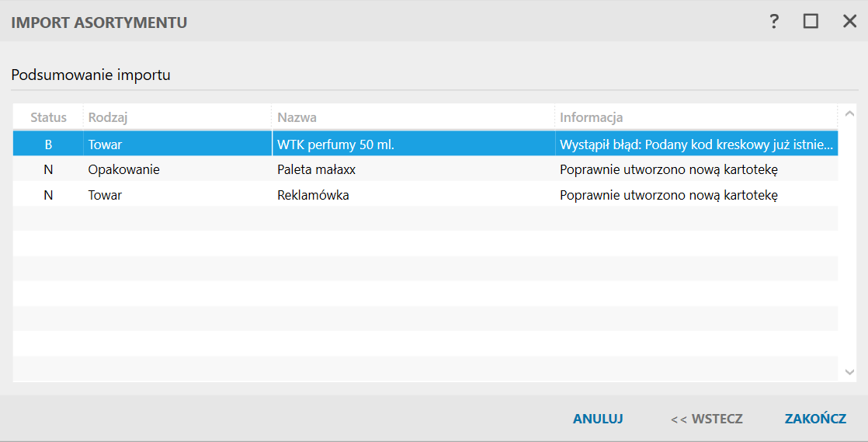Click Opakowanie type cell

tap(124, 169)
